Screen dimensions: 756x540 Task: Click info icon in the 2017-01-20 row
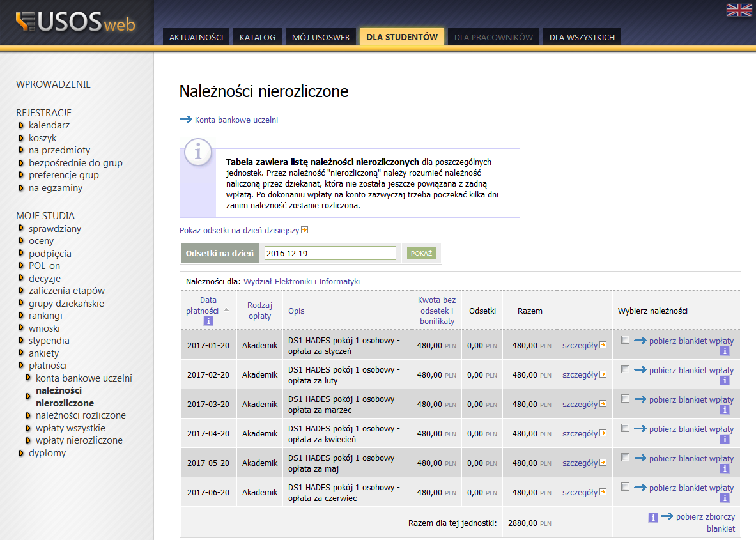725,351
